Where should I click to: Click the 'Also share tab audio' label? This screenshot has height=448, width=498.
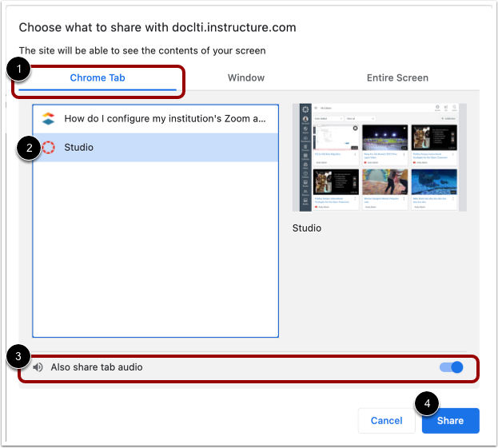point(97,367)
